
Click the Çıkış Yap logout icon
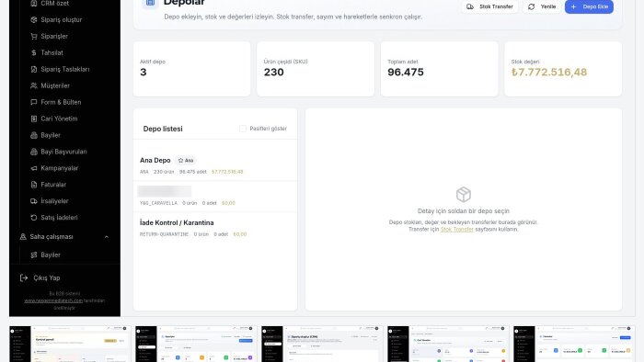(24, 278)
